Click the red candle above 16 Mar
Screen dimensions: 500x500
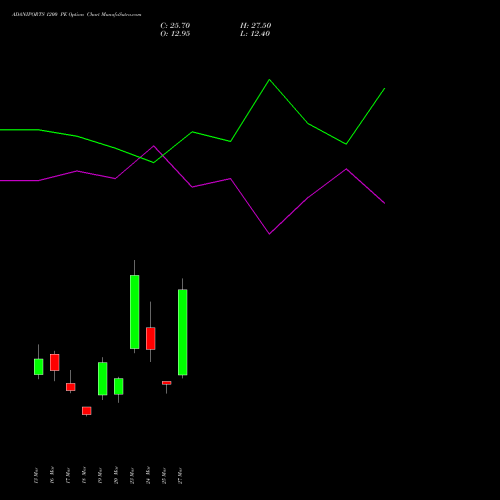coord(55,362)
